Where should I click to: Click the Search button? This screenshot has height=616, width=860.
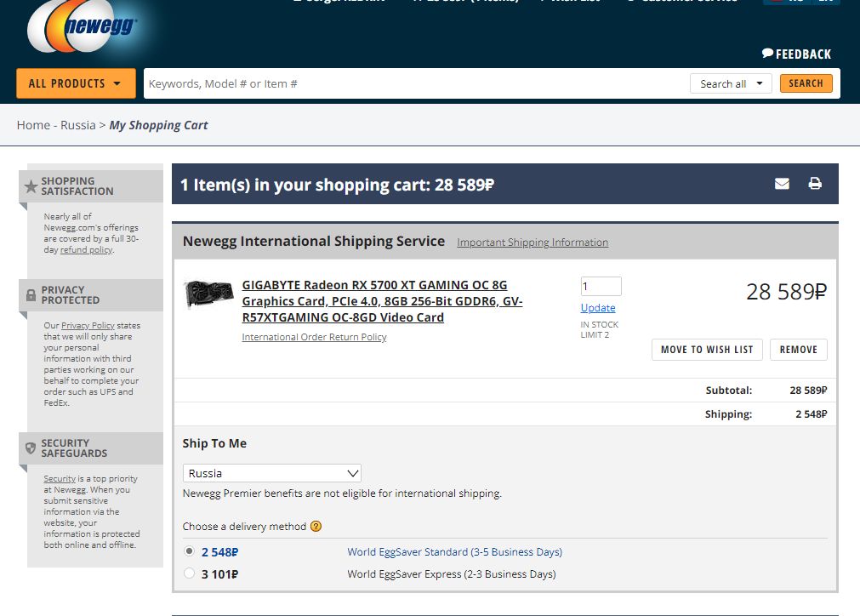click(x=806, y=83)
